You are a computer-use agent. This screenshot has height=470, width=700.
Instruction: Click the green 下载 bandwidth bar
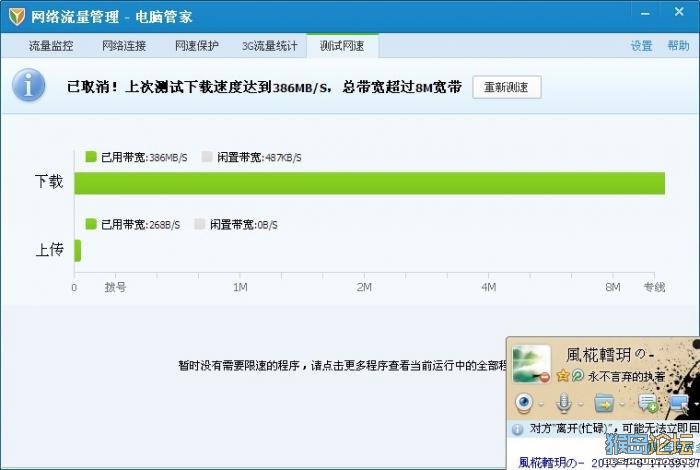[370, 183]
